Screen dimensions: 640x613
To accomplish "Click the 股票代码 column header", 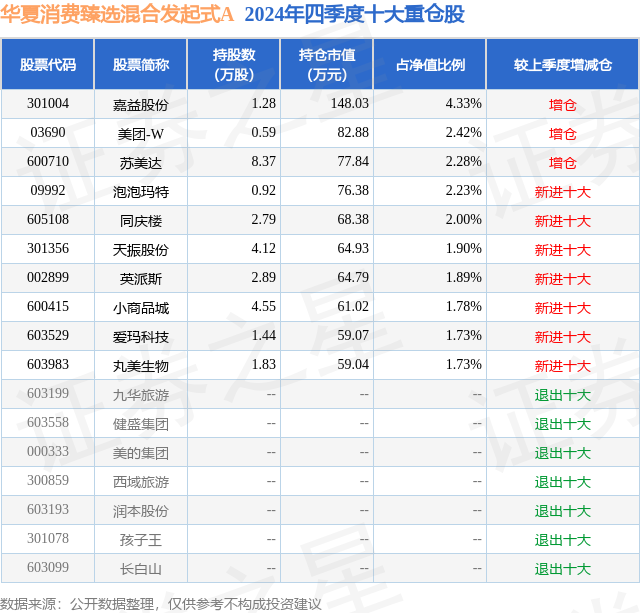I will 48,65.
